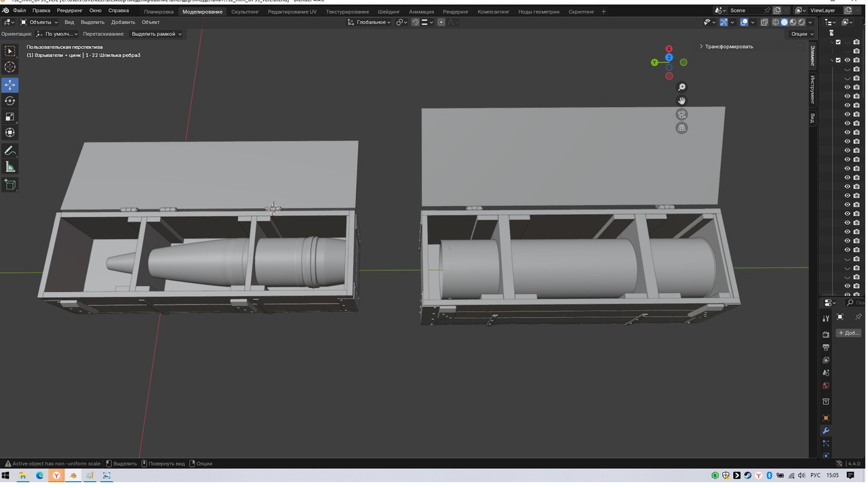Click the Blender logo menu icon
Viewport: 868px width, 488px height.
pyautogui.click(x=5, y=11)
